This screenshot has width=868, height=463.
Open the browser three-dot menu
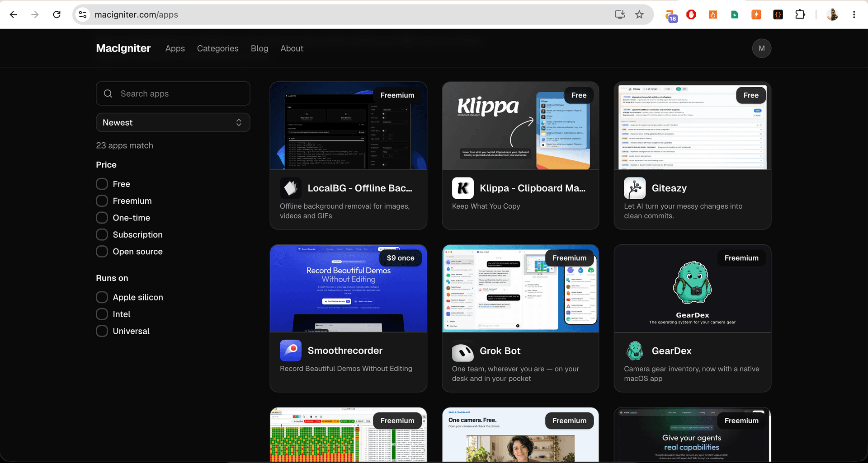click(x=854, y=14)
